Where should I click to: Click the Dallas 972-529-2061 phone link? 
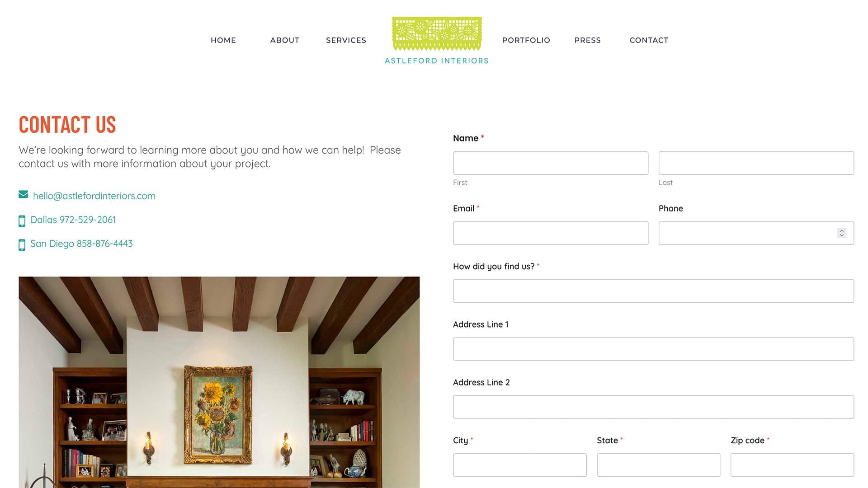[x=73, y=220]
